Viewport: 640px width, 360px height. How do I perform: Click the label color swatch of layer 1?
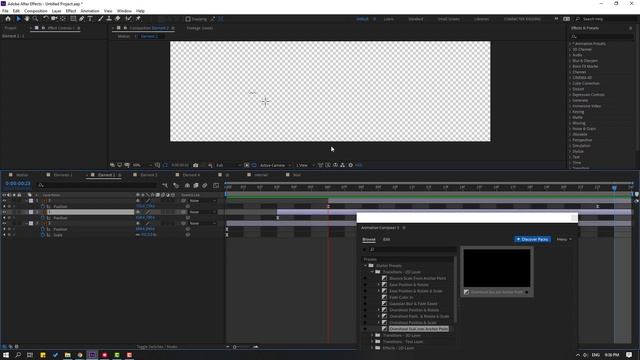pos(31,201)
